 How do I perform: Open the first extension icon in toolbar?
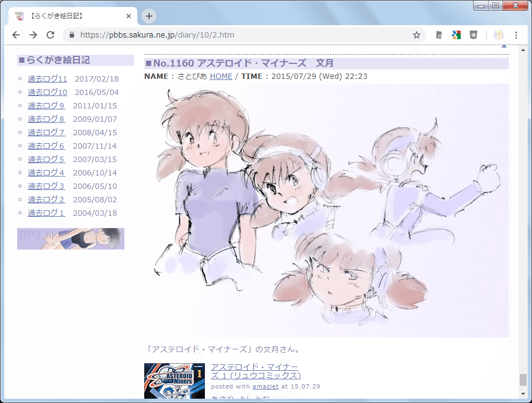tap(439, 35)
